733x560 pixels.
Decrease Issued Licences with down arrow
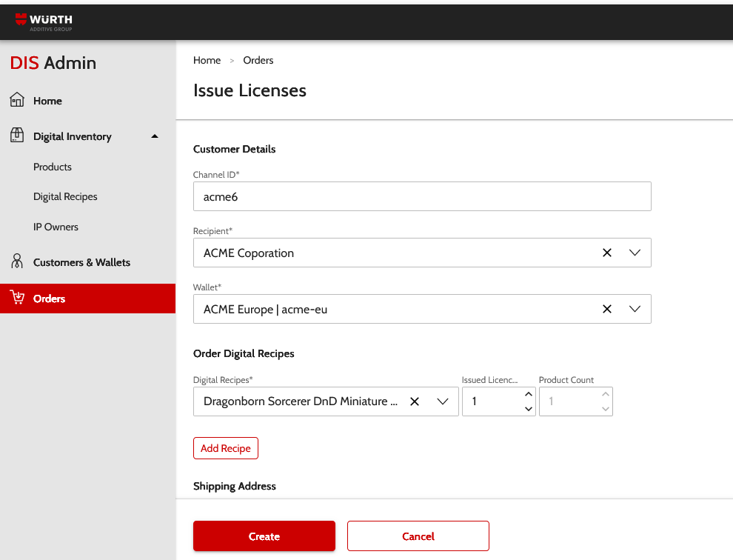tap(528, 409)
